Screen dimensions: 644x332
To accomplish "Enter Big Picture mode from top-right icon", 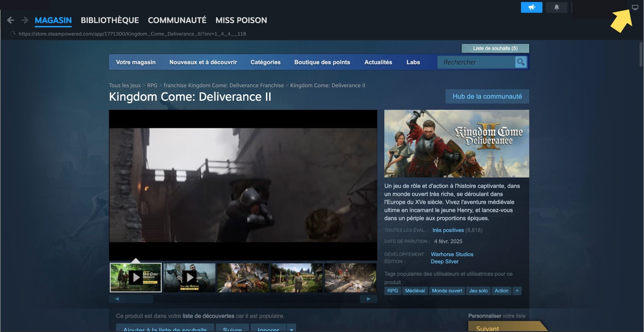I will click(636, 7).
